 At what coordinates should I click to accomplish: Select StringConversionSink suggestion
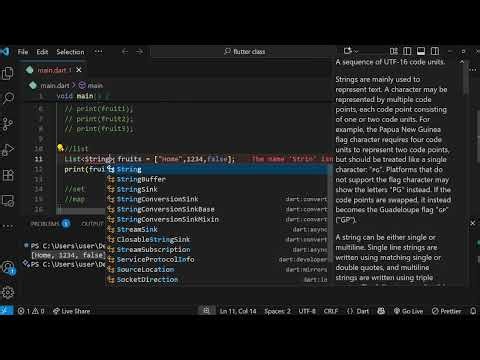[x=217, y=199]
